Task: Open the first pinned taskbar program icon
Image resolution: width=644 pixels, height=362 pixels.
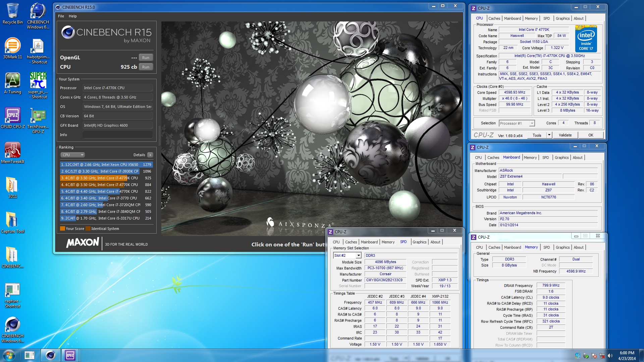Action: click(x=30, y=355)
